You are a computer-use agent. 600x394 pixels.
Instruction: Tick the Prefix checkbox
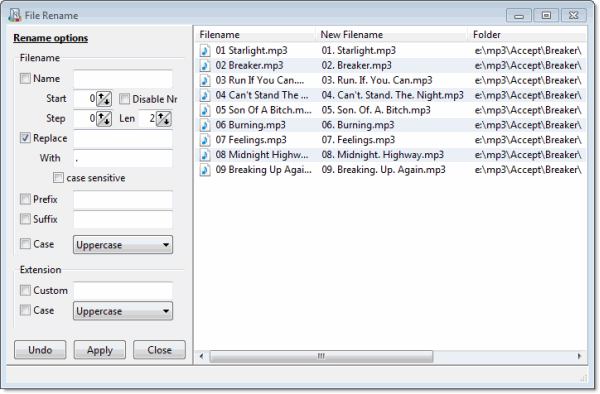(25, 199)
